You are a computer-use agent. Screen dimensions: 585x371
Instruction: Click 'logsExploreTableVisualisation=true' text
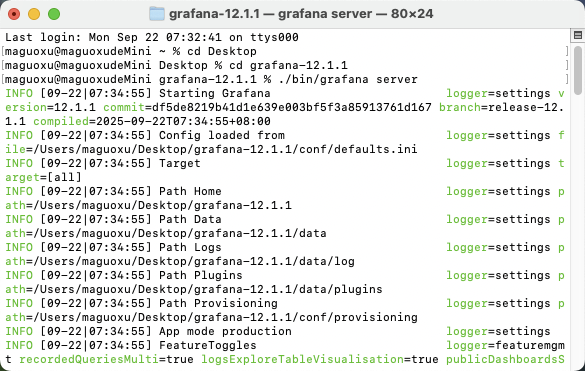tap(320, 359)
